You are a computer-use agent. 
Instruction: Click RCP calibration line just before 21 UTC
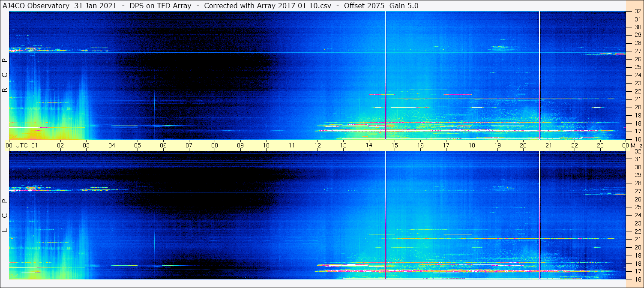540,75
